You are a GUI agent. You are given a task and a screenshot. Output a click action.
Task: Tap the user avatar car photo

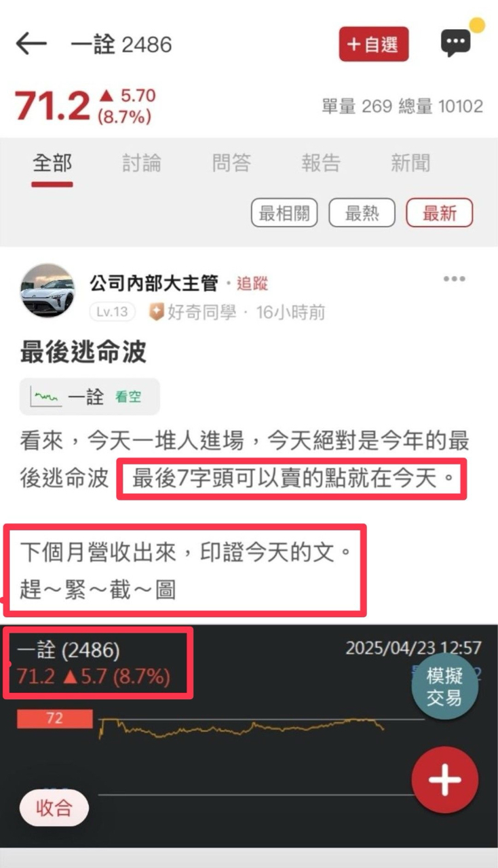pos(47,291)
